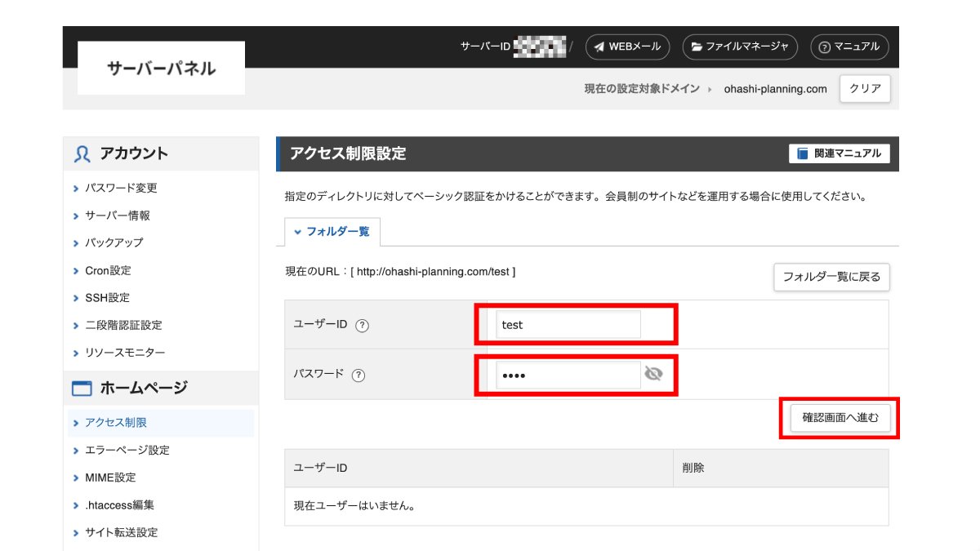
Task: Click the フォルダ一覧に戻る button
Action: pos(831,277)
